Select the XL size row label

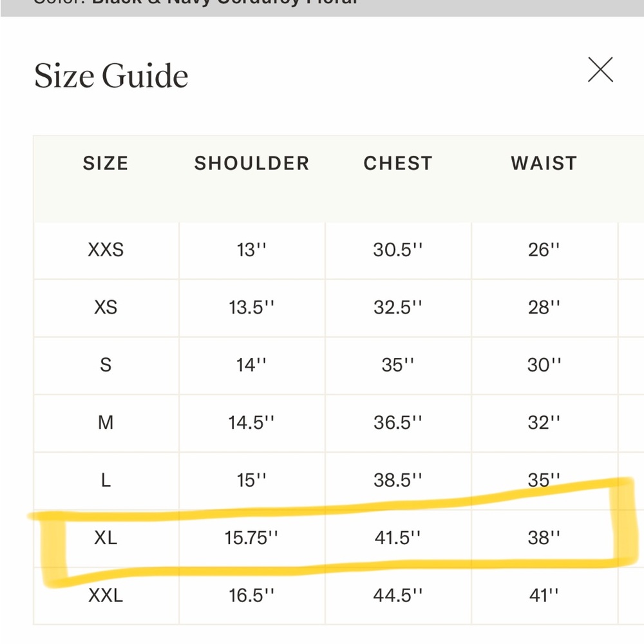pos(106,538)
